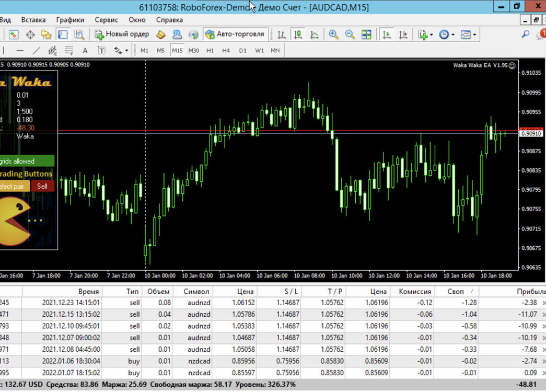Open the periodicity clock dropdown arrow
Image resolution: width=546 pixels, height=392 pixels.
(452, 34)
